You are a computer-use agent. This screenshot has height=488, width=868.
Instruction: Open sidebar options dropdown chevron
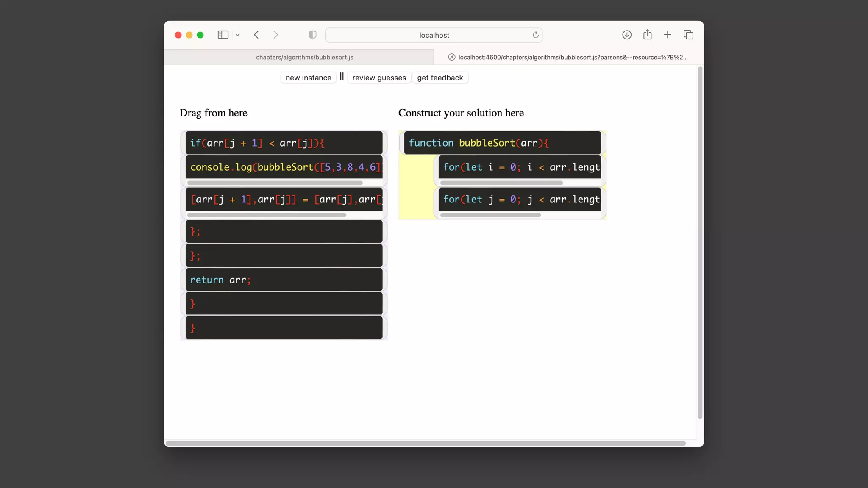(x=238, y=35)
